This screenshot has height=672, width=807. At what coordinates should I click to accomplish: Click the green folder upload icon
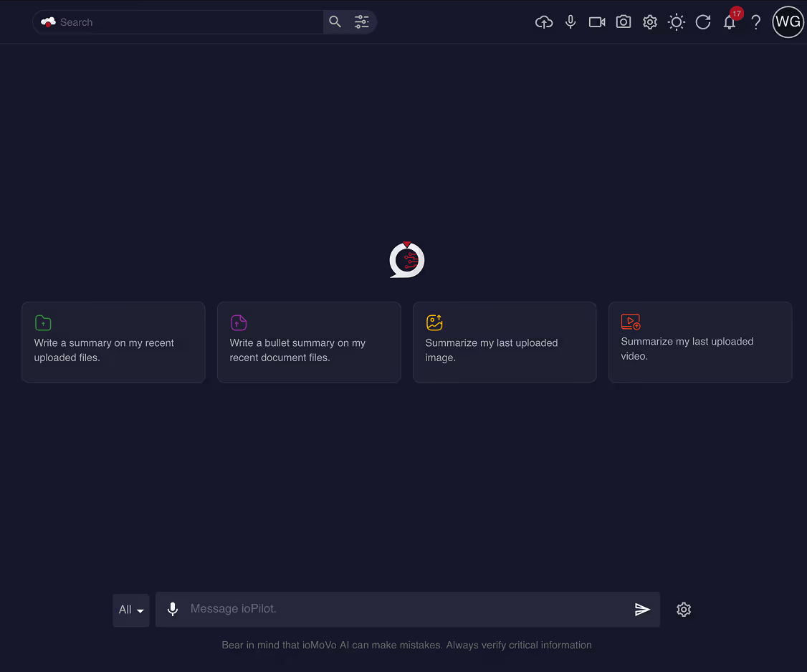pyautogui.click(x=43, y=322)
